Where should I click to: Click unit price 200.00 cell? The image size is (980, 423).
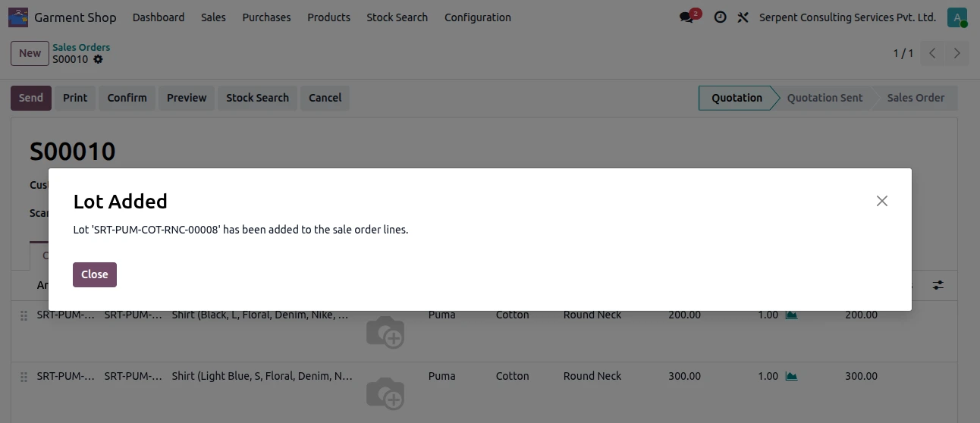tap(684, 315)
